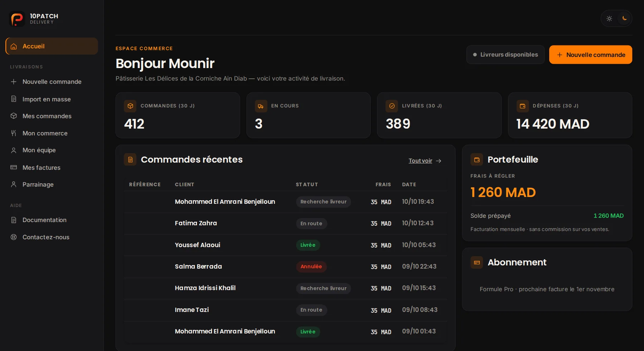Click the document icon beside Import en masse
This screenshot has height=351, width=644.
pos(14,99)
